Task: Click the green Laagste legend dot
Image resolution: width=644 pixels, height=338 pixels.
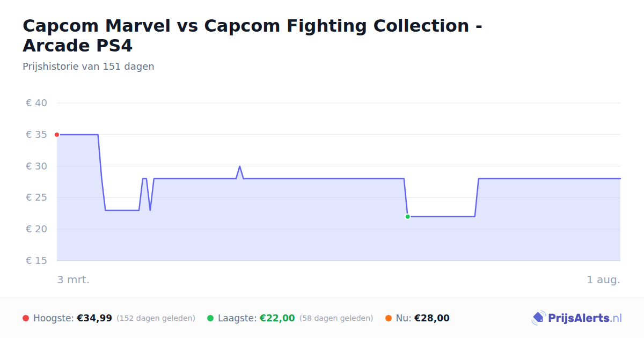Action: click(210, 318)
